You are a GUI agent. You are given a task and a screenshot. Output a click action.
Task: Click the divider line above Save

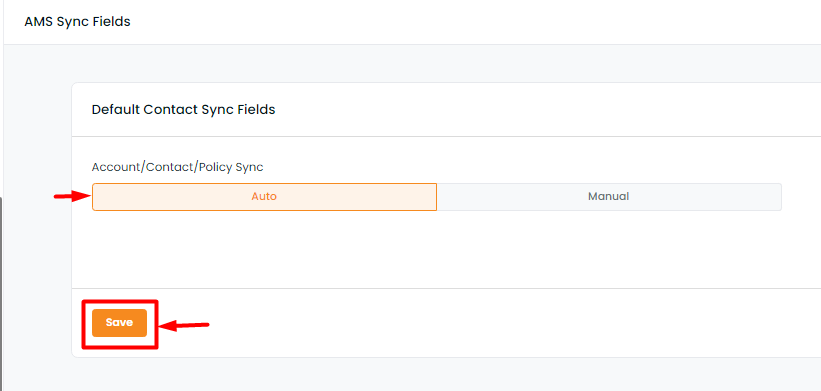point(446,288)
